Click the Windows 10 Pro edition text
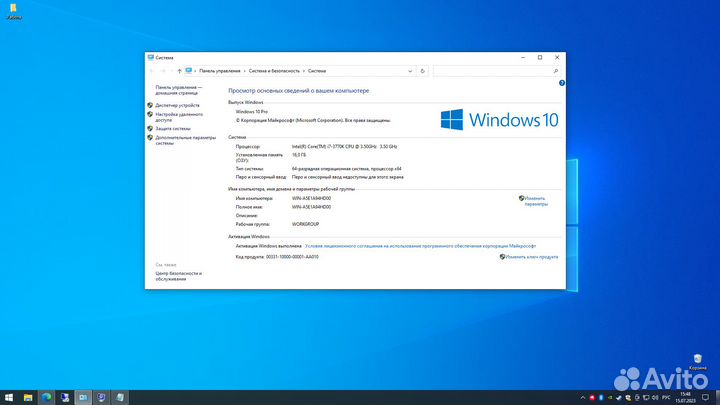The height and width of the screenshot is (405, 720). pyautogui.click(x=252, y=112)
